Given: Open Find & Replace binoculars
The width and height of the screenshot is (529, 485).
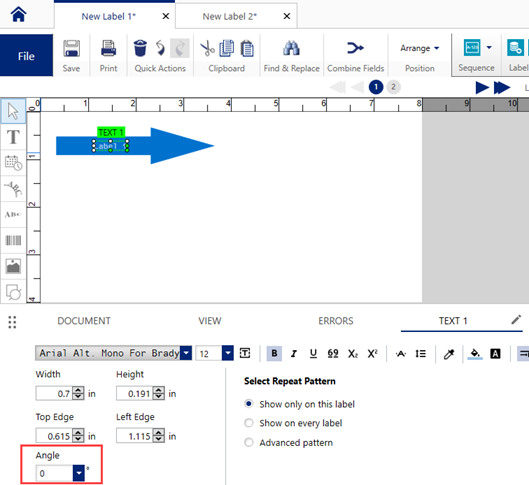Looking at the screenshot, I should (x=291, y=48).
